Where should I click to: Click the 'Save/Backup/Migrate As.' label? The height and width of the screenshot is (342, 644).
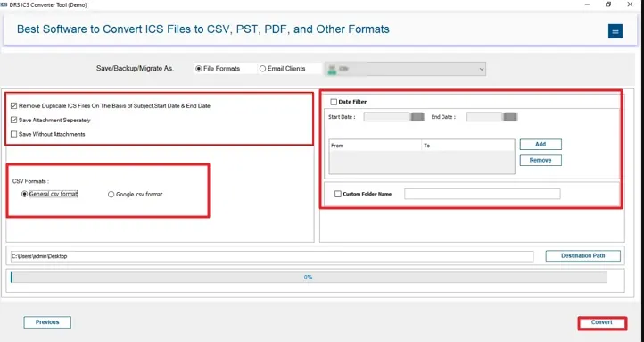click(135, 69)
